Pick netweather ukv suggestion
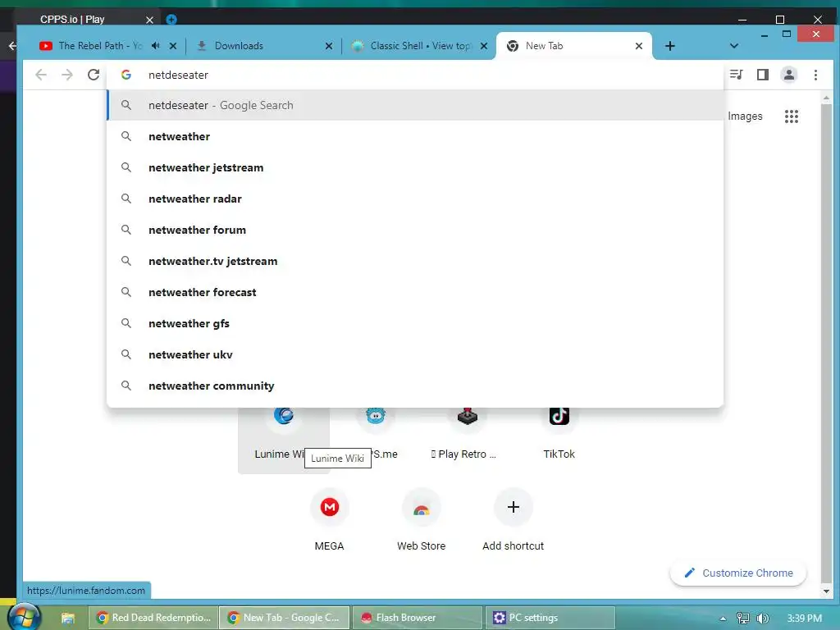This screenshot has height=630, width=840. (x=415, y=354)
